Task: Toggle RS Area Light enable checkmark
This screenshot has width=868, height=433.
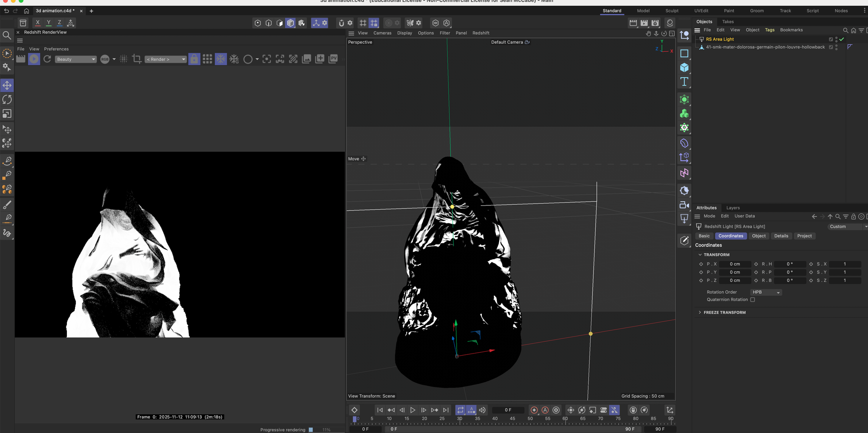Action: pos(842,39)
